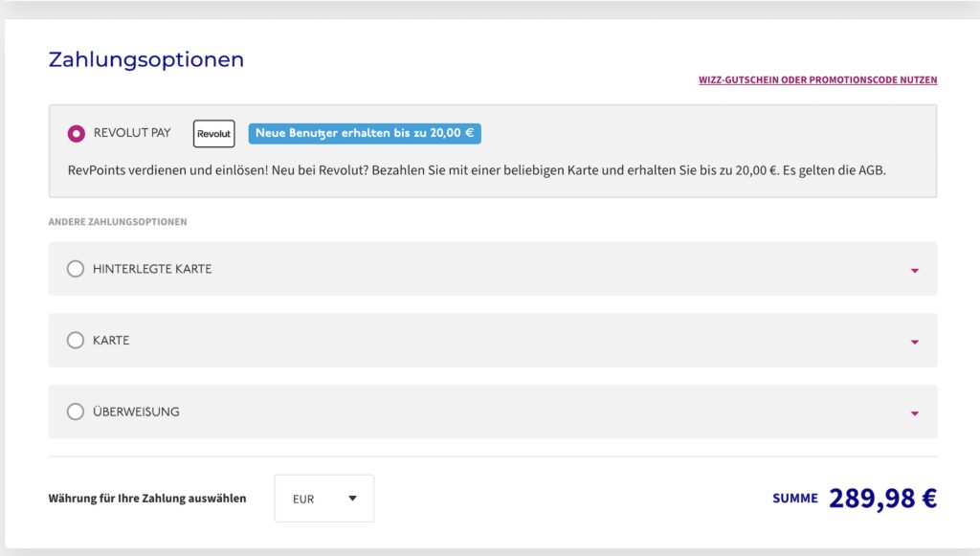Select the Revolut Pay radio button

[x=76, y=134]
